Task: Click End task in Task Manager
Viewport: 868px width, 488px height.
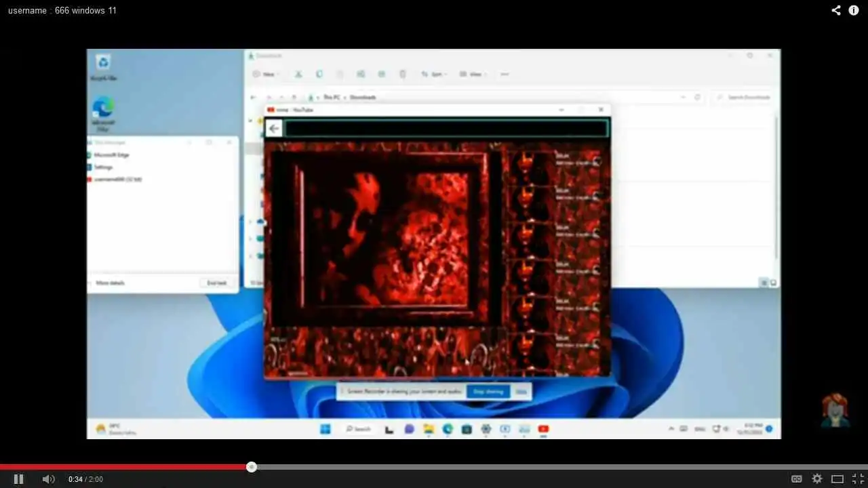Action: [216, 283]
